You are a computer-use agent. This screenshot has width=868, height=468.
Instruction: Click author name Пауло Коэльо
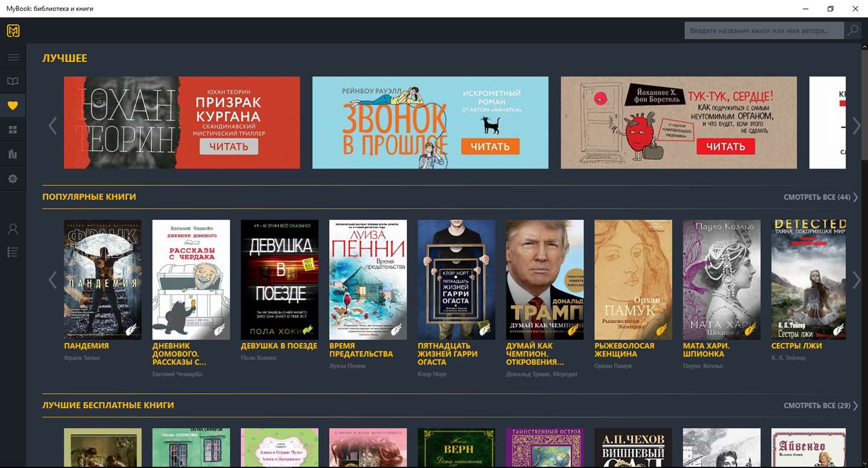tap(703, 366)
